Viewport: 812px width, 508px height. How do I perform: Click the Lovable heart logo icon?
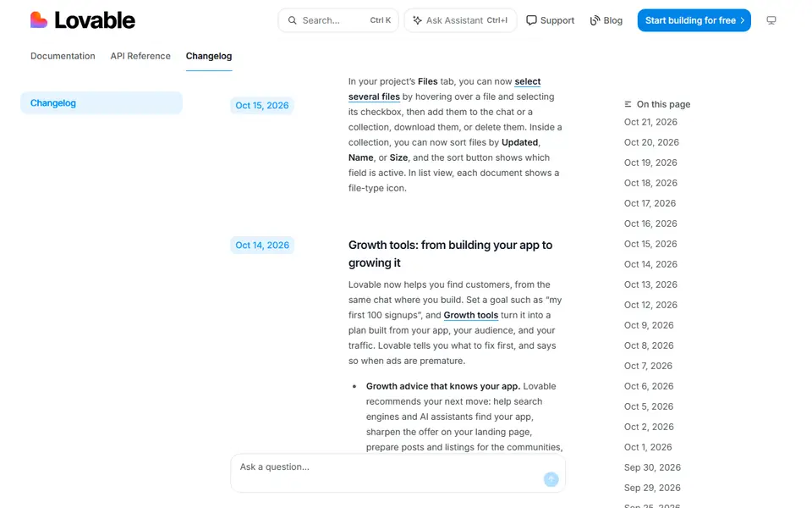pos(39,20)
